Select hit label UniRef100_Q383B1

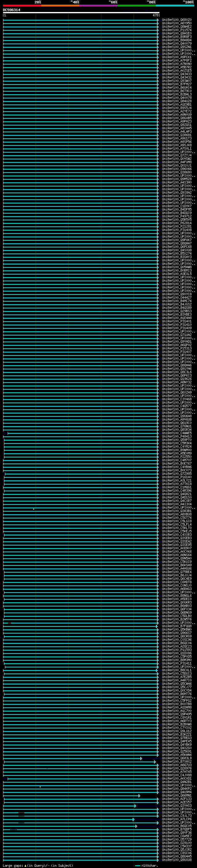(x=176, y=511)
